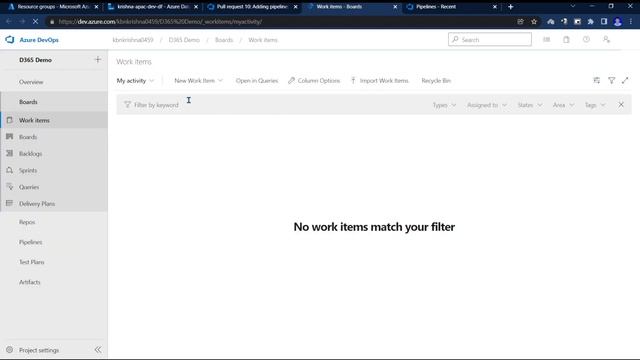The height and width of the screenshot is (360, 640).
Task: Switch to Pipelines - Recent tab
Action: 451,7
